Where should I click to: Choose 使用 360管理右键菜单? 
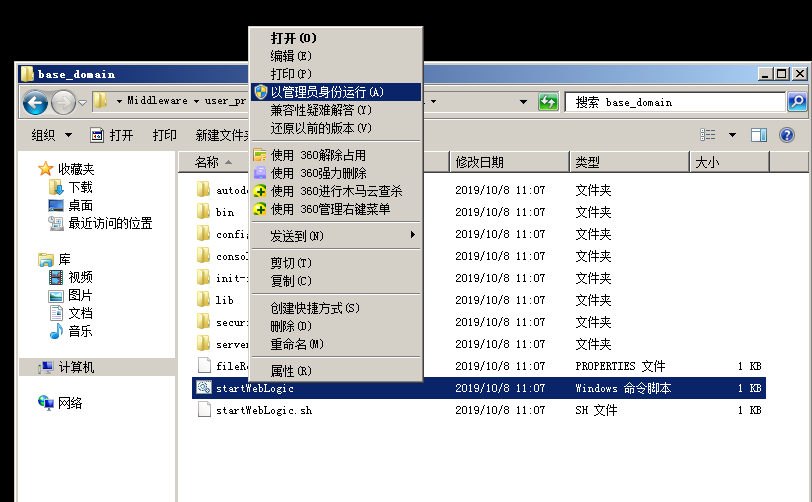336,209
